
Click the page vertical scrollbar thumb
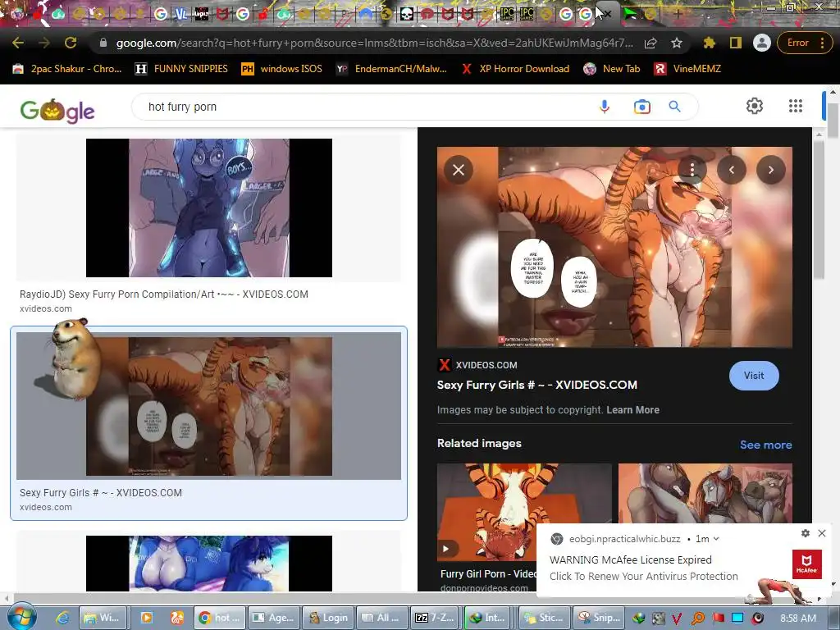[833, 119]
